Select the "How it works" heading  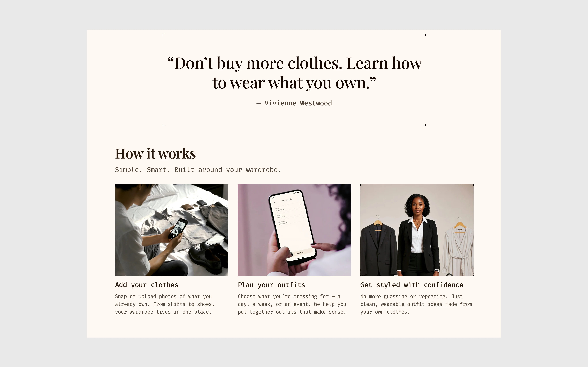pyautogui.click(x=156, y=154)
